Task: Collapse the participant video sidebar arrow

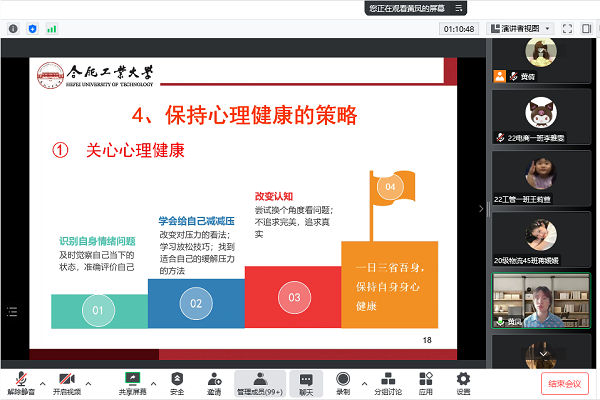Action: click(x=481, y=208)
